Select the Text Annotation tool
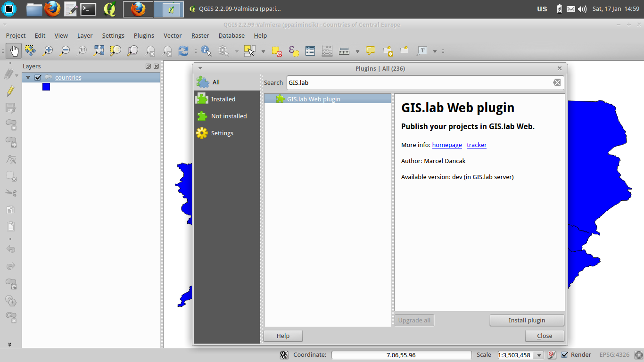The image size is (644, 362). 422,50
